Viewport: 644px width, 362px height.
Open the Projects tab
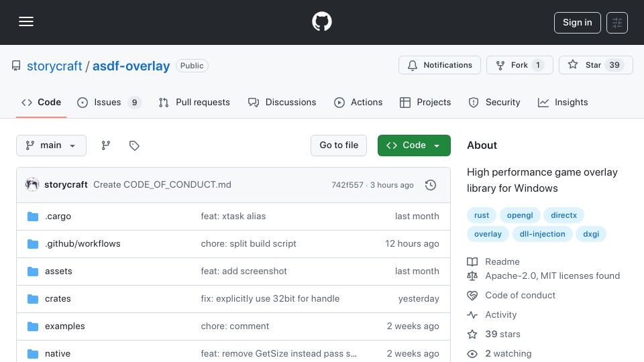coord(425,102)
